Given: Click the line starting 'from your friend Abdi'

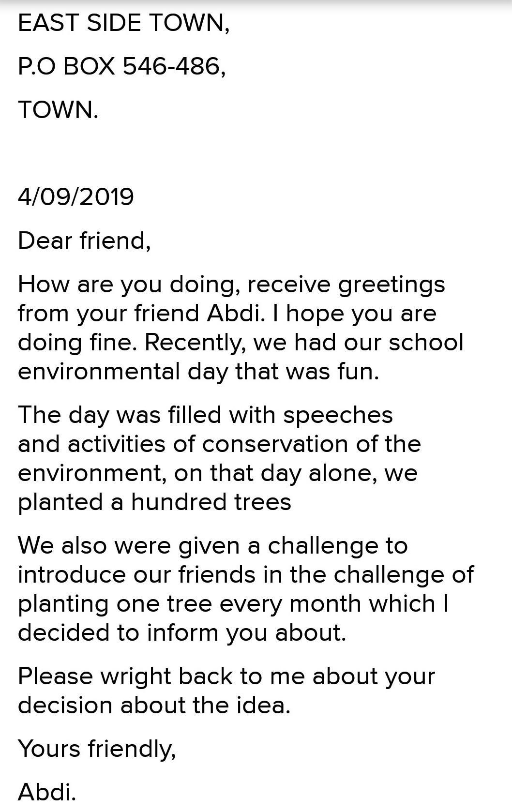Looking at the screenshot, I should tap(227, 313).
